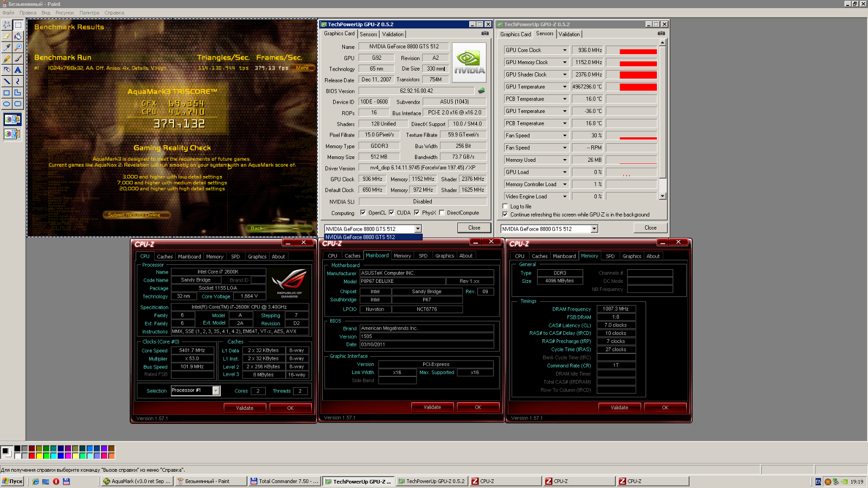
Task: Select the Text tool (letter A)
Action: (18, 69)
